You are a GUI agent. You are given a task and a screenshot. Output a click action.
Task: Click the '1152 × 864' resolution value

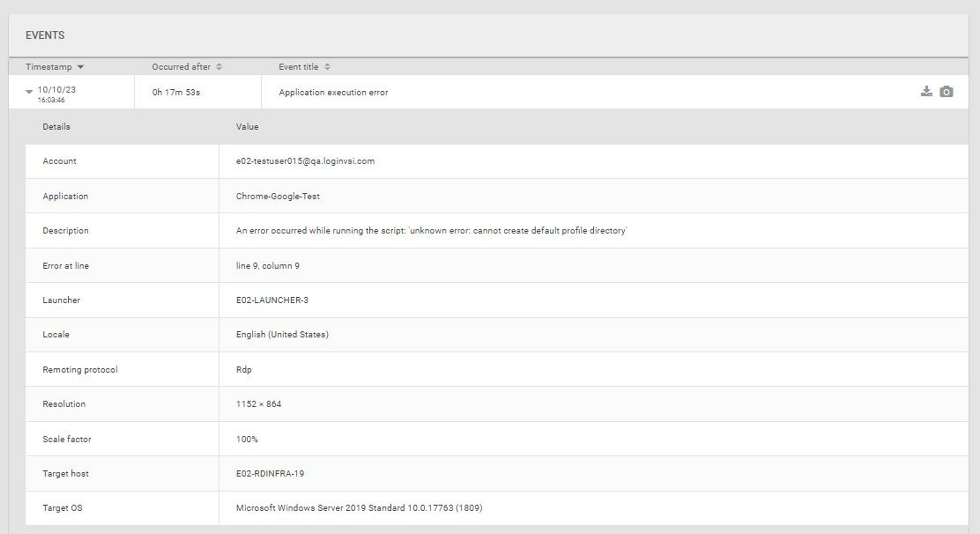point(259,404)
